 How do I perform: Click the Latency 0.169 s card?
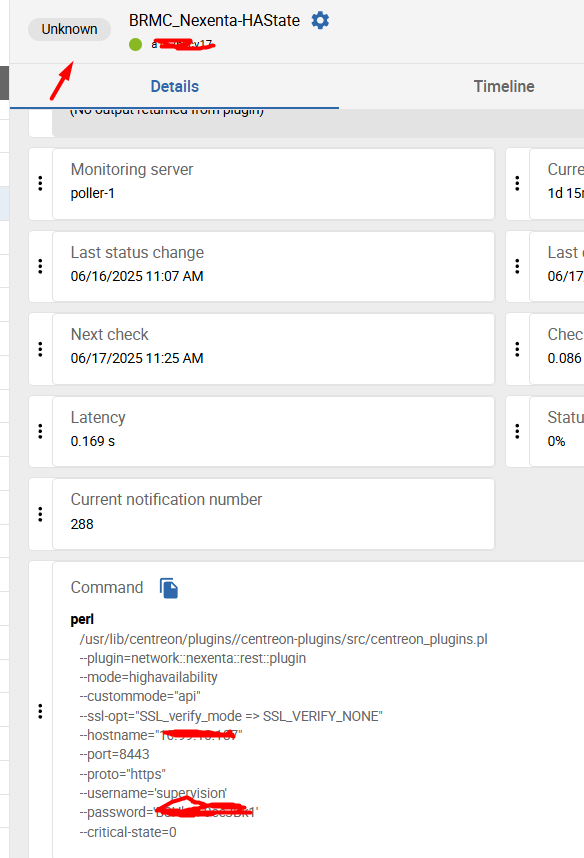273,432
